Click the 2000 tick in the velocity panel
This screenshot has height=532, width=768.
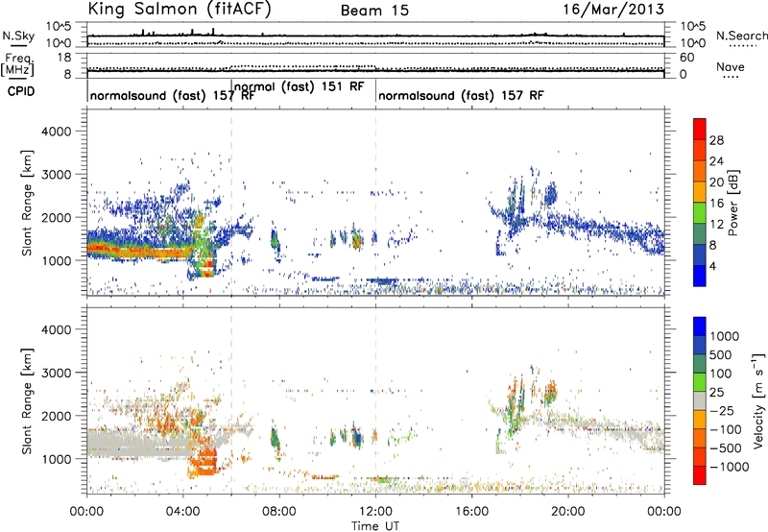point(56,416)
